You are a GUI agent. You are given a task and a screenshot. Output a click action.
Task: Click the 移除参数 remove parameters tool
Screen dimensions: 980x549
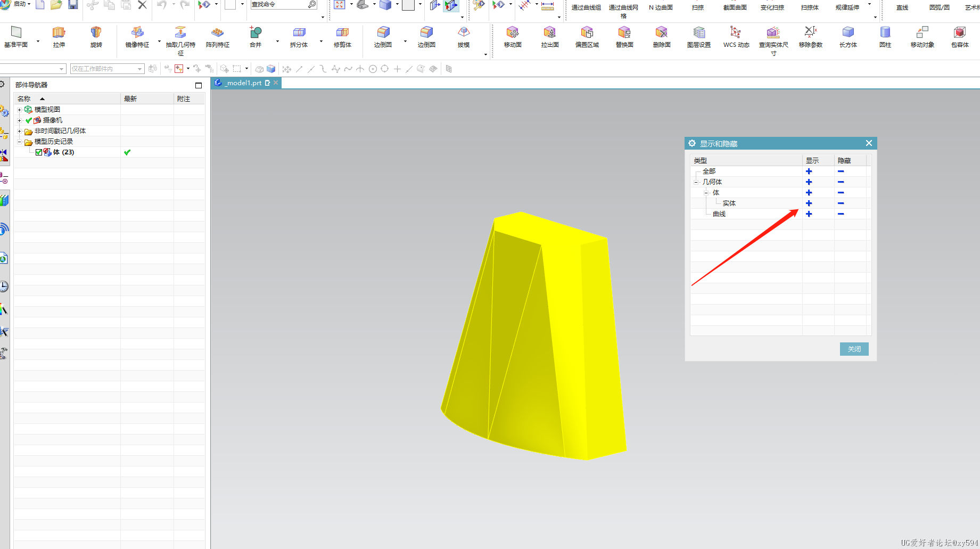(811, 37)
